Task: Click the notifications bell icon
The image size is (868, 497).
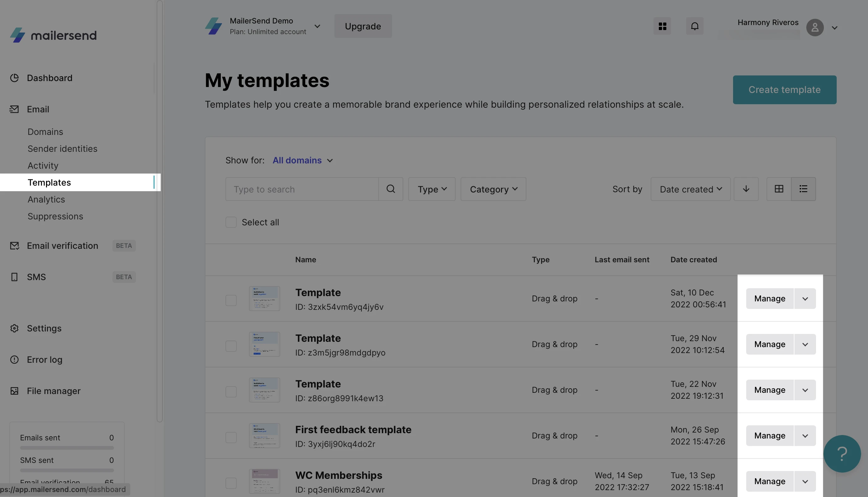Action: point(695,26)
